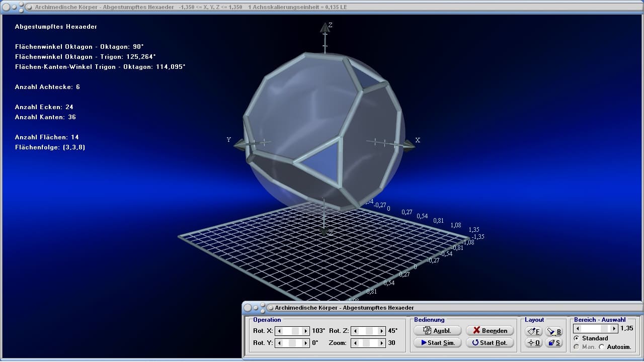Decrease Rot. Y with its left arrow
Screen dimensions: 644x362
click(x=280, y=343)
